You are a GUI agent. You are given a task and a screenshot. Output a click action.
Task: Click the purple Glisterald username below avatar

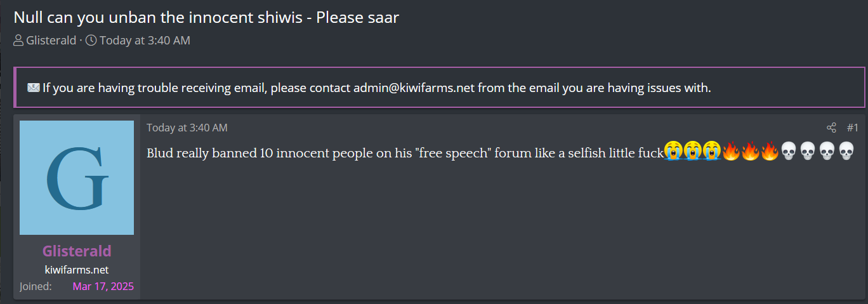(x=77, y=251)
